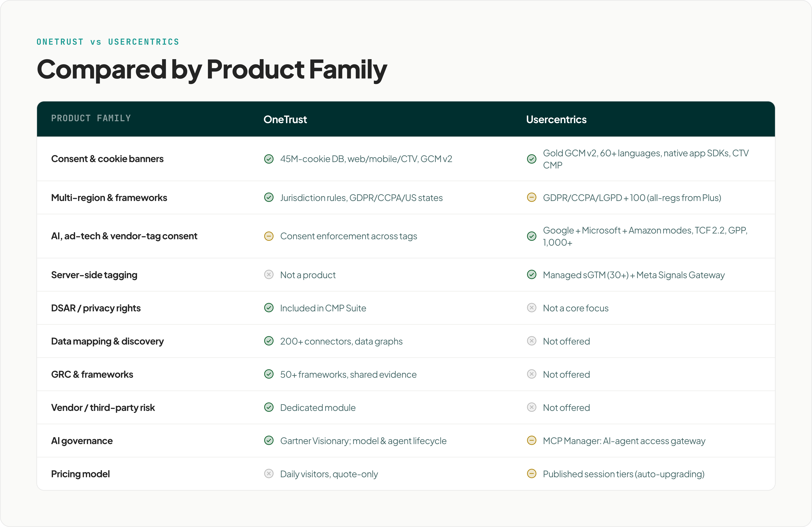Click green check beside Managed sGTM (30+)
Image resolution: width=812 pixels, height=527 pixels.
(532, 274)
